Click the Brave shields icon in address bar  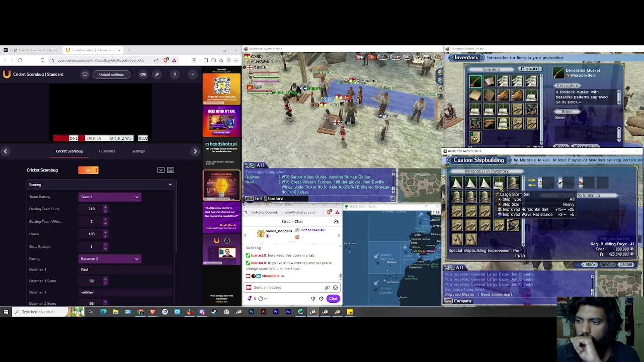tap(166, 60)
